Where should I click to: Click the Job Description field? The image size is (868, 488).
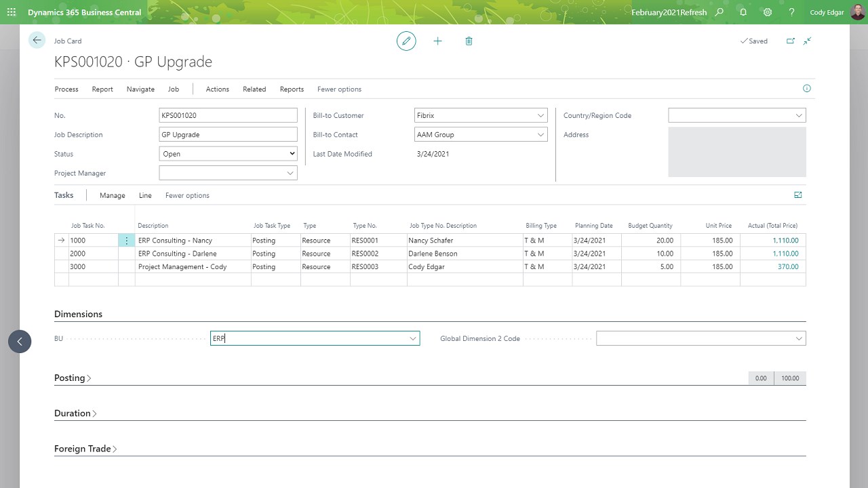tap(228, 135)
